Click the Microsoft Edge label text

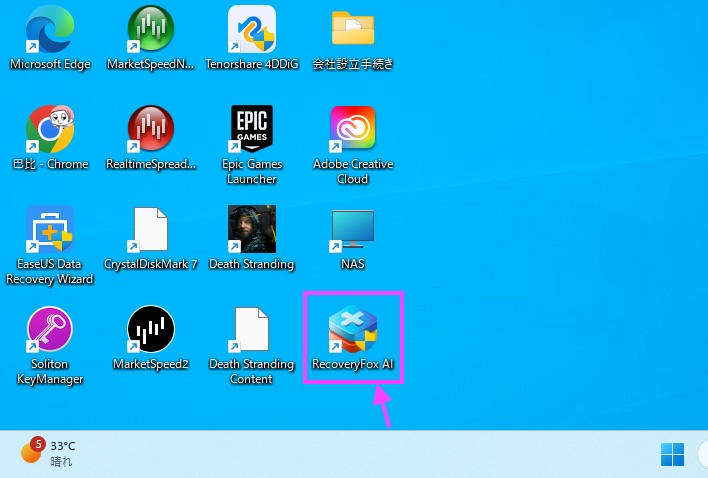pyautogui.click(x=50, y=64)
